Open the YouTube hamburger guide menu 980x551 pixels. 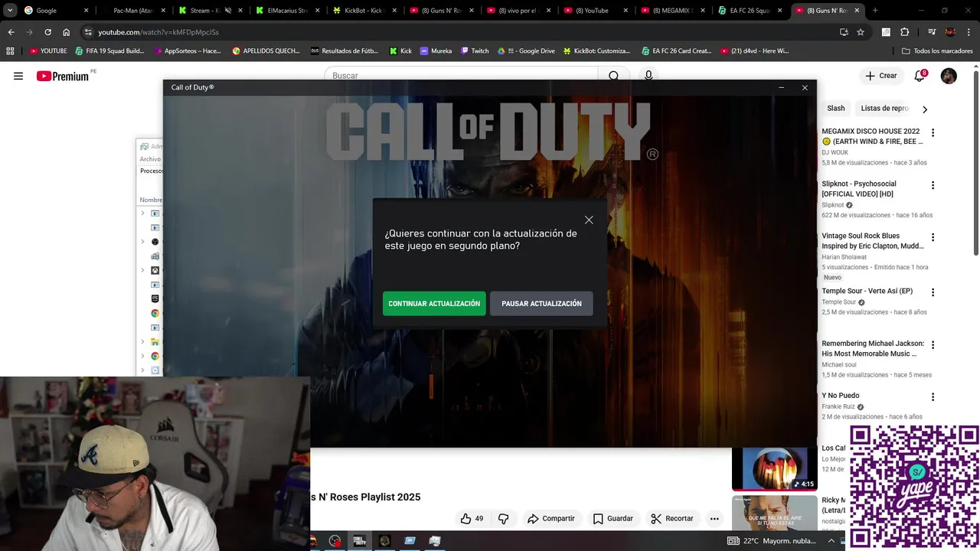coord(18,76)
